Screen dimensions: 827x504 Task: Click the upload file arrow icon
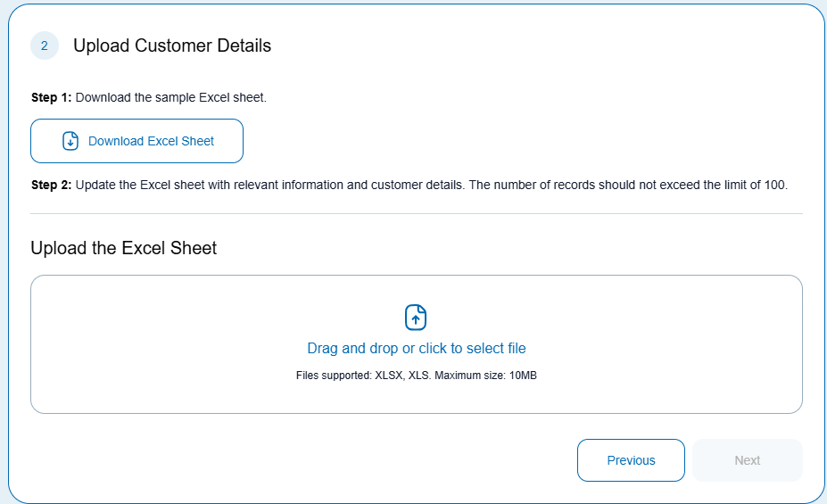[x=416, y=318]
